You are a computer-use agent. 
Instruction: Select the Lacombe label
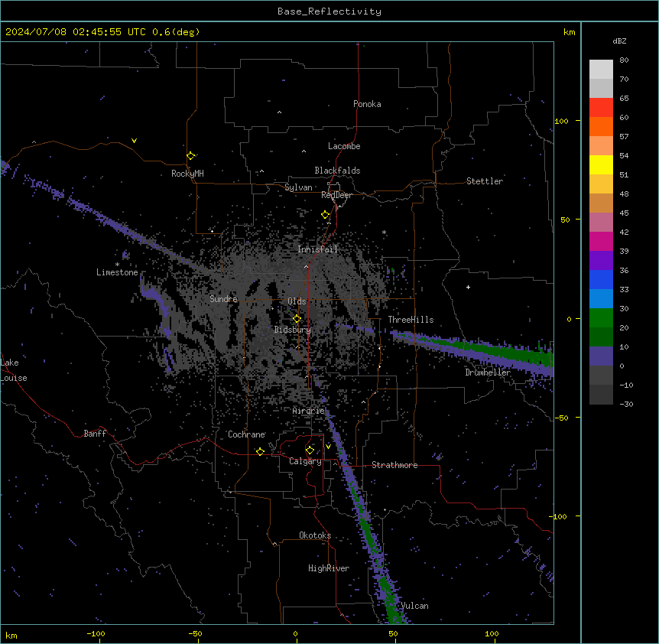(344, 146)
